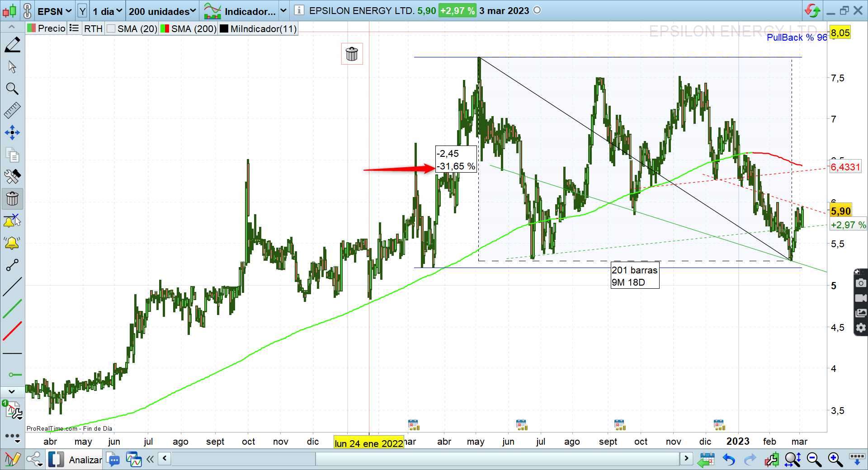Open the ringing alert bell tool

[12, 243]
